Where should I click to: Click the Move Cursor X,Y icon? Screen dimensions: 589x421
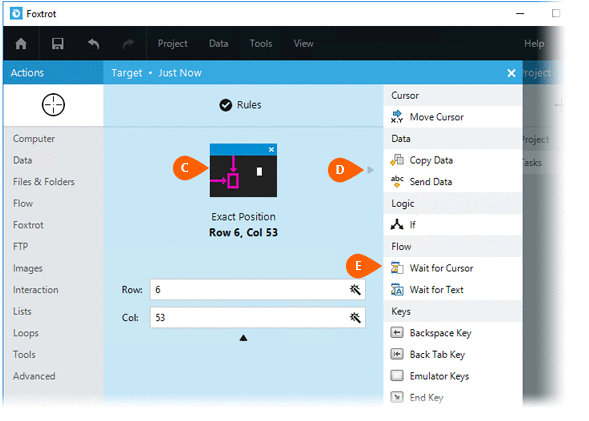tap(397, 117)
